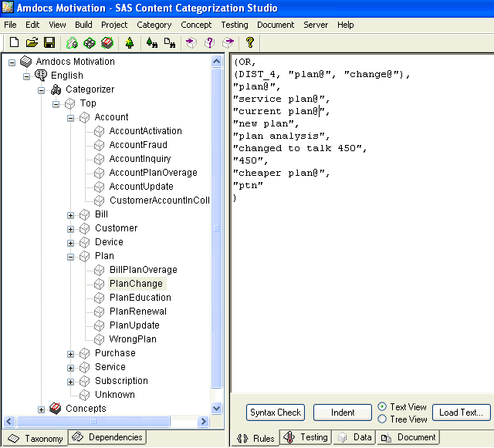Select the PlanUpdate category

(134, 325)
